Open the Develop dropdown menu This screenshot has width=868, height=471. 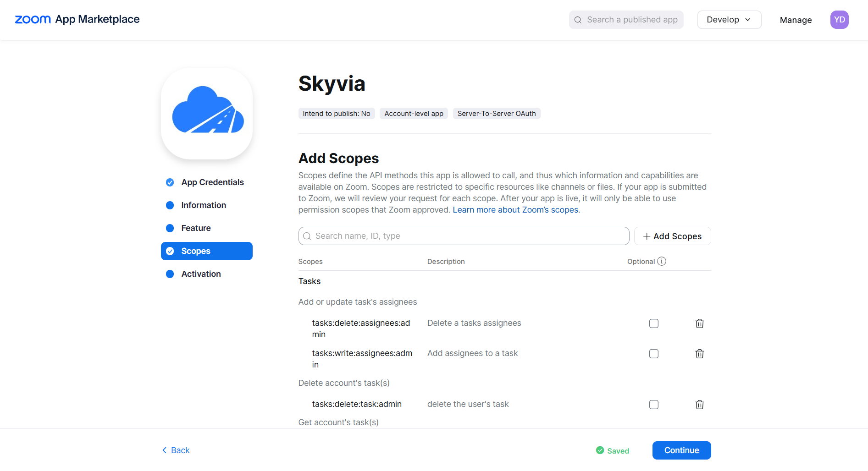(729, 20)
